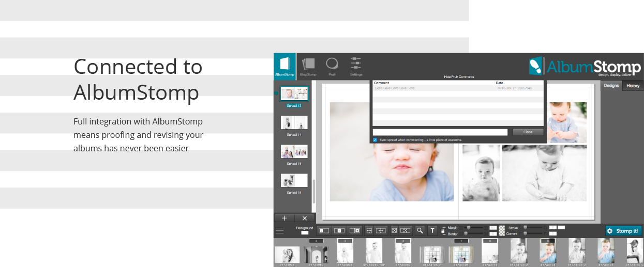Select the magnifying glass zoom tool
The height and width of the screenshot is (267, 644).
pos(420,230)
